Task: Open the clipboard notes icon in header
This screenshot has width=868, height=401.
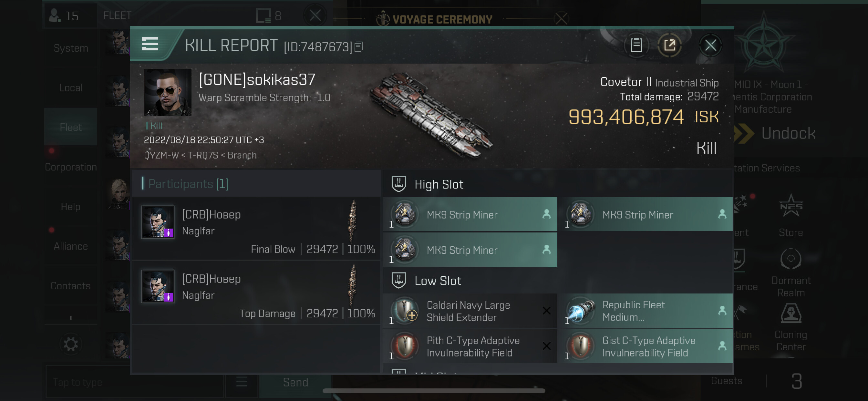Action: point(636,45)
